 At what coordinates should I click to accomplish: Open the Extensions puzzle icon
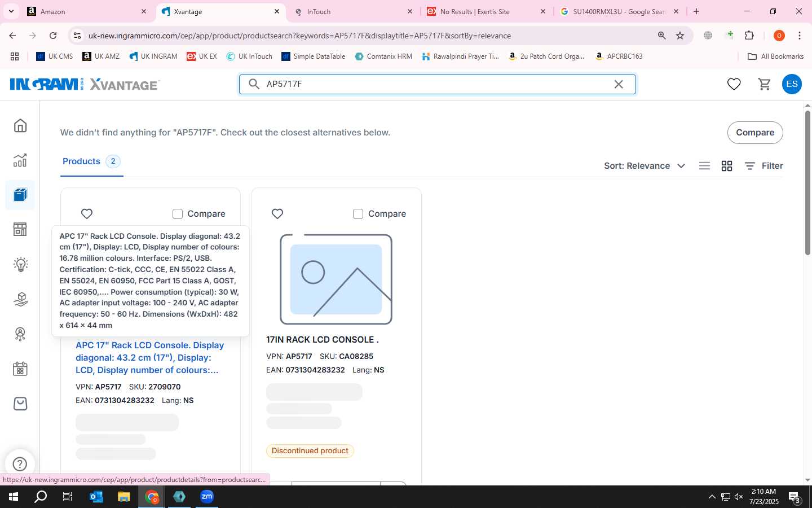tap(749, 36)
